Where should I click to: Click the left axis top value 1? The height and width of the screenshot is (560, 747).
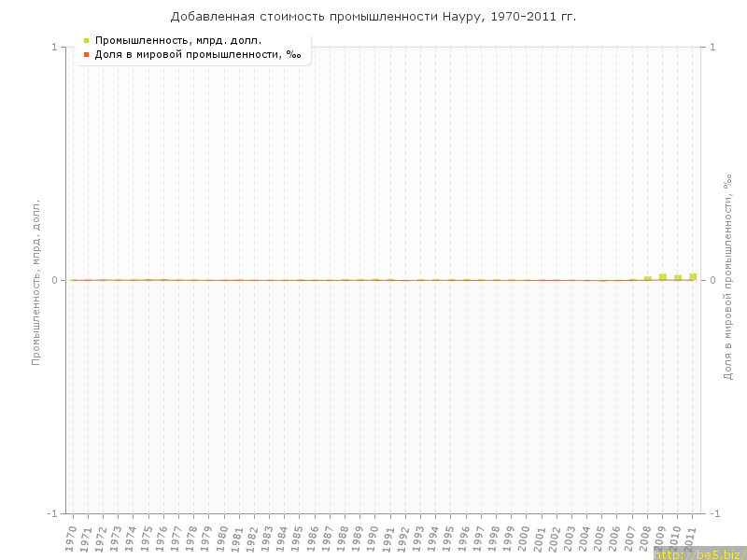point(54,47)
